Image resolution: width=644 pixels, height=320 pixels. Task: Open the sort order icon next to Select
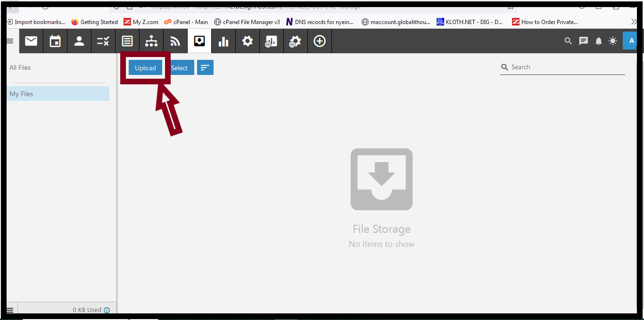pyautogui.click(x=205, y=67)
